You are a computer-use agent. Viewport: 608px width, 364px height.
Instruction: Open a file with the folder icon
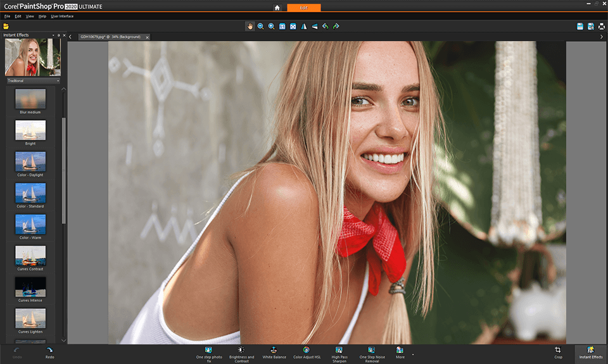[x=6, y=26]
